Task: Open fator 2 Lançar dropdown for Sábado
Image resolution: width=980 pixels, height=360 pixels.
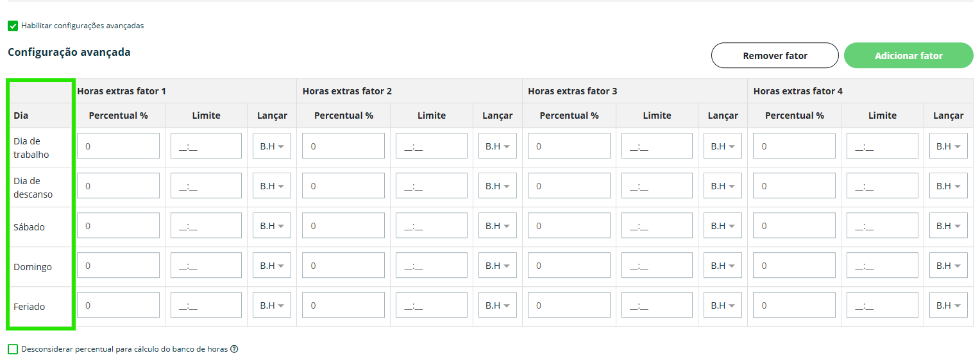Action: (x=497, y=226)
